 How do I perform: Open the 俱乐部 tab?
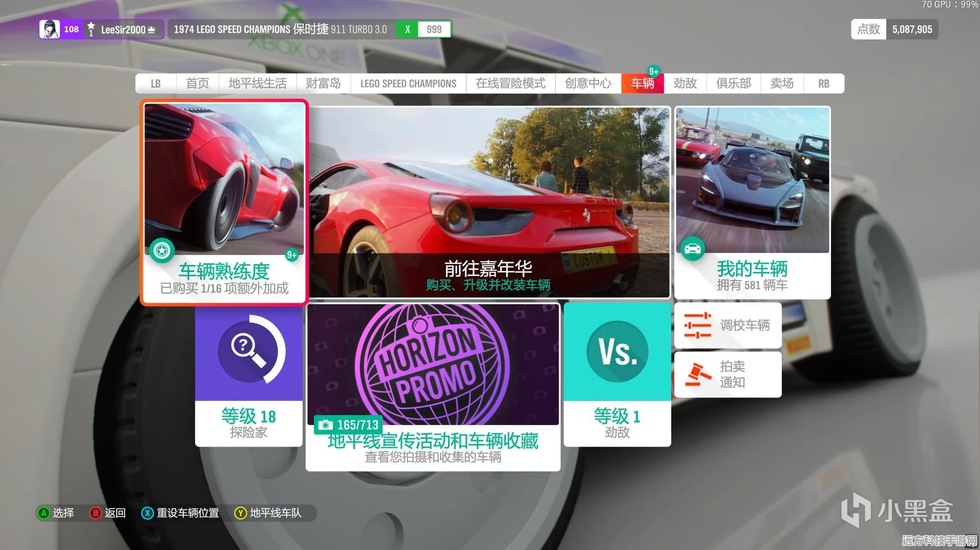[x=733, y=83]
